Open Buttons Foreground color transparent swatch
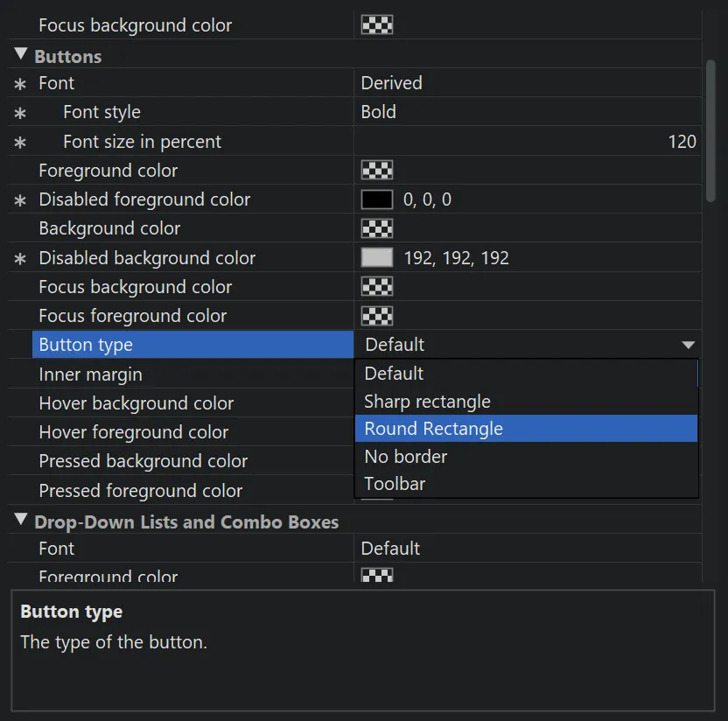 coord(377,171)
